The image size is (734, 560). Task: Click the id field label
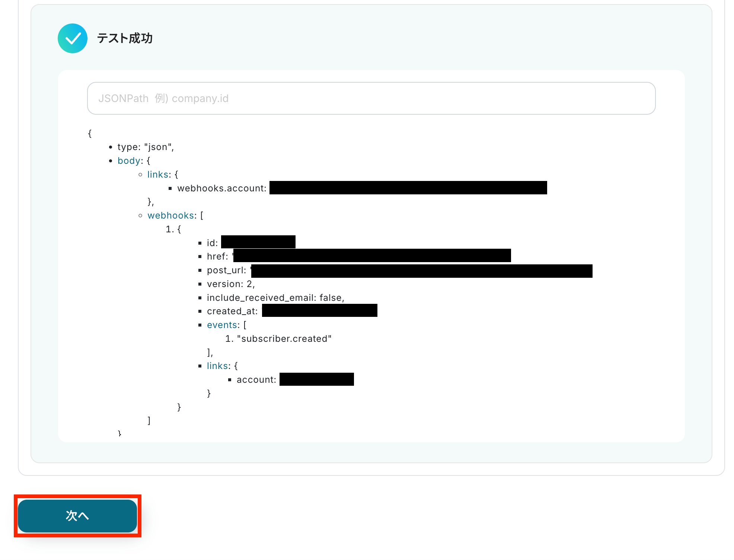[212, 243]
